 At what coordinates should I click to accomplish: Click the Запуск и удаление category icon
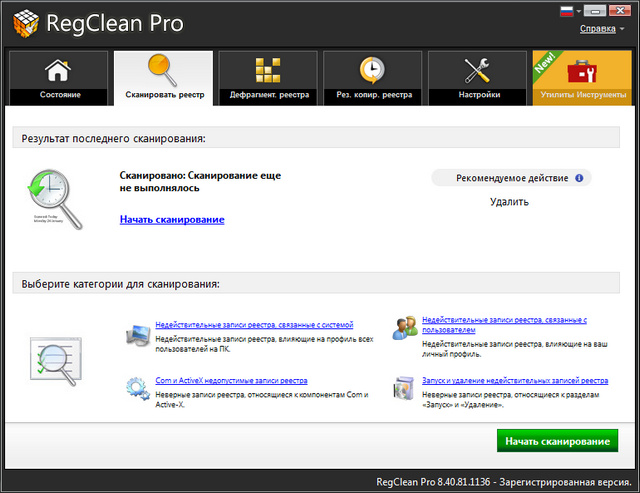[405, 388]
